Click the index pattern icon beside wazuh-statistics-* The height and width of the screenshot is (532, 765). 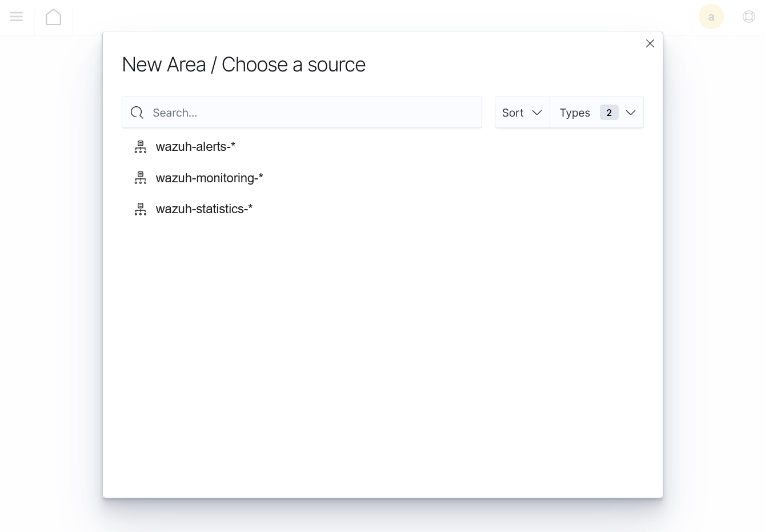(x=141, y=209)
